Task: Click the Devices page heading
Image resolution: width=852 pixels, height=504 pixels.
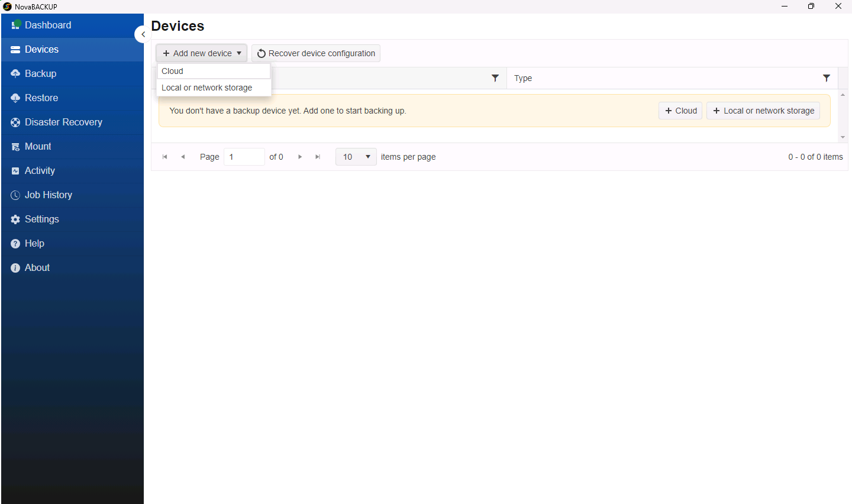Action: pos(177,26)
